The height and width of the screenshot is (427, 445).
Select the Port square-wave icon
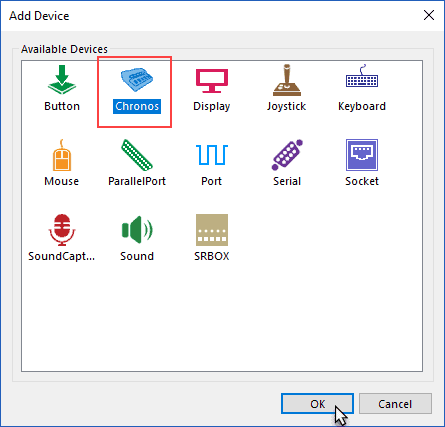pyautogui.click(x=212, y=155)
